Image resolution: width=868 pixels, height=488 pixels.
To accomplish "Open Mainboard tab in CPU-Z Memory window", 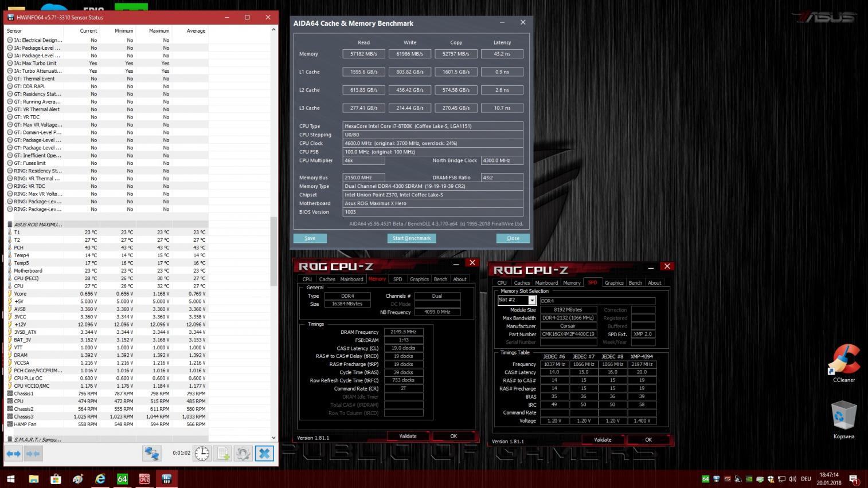I will [351, 279].
